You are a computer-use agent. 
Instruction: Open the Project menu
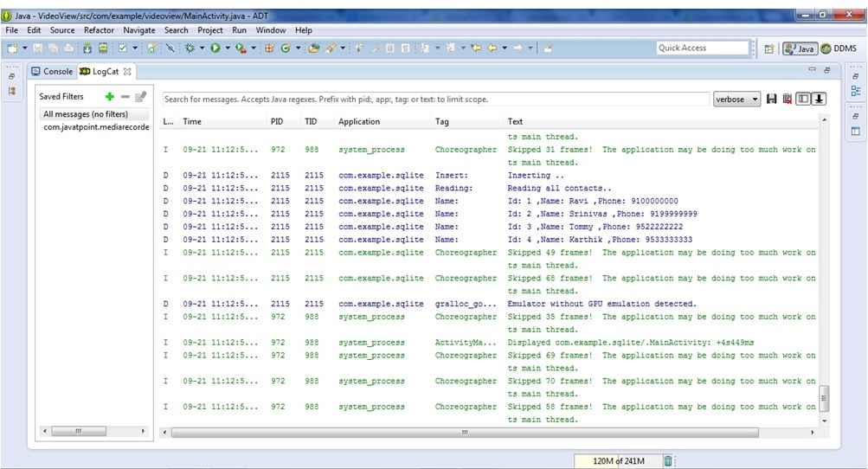click(x=209, y=30)
